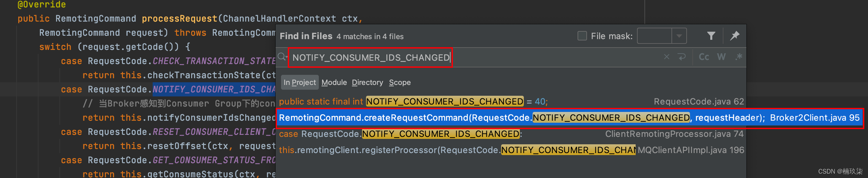Clear the search text with X icon
Image resolution: width=868 pixels, height=178 pixels.
pyautogui.click(x=666, y=57)
